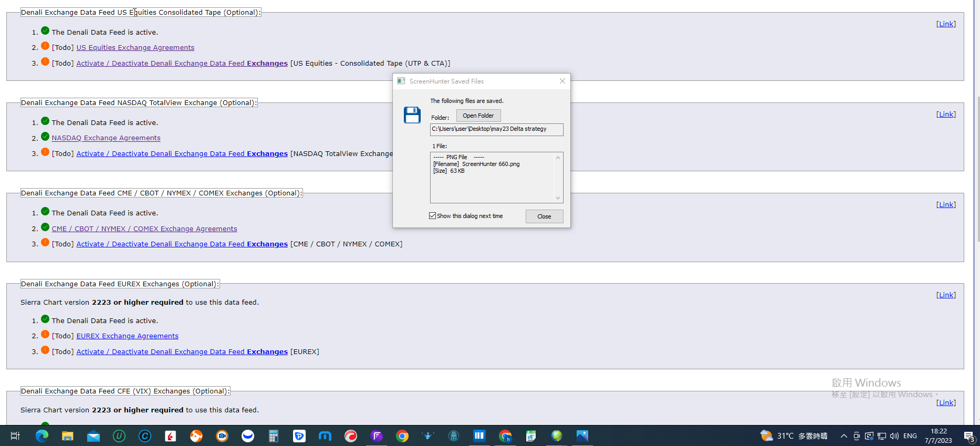The image size is (980, 446).
Task: Open Calculator from the taskbar
Action: pyautogui.click(x=274, y=435)
